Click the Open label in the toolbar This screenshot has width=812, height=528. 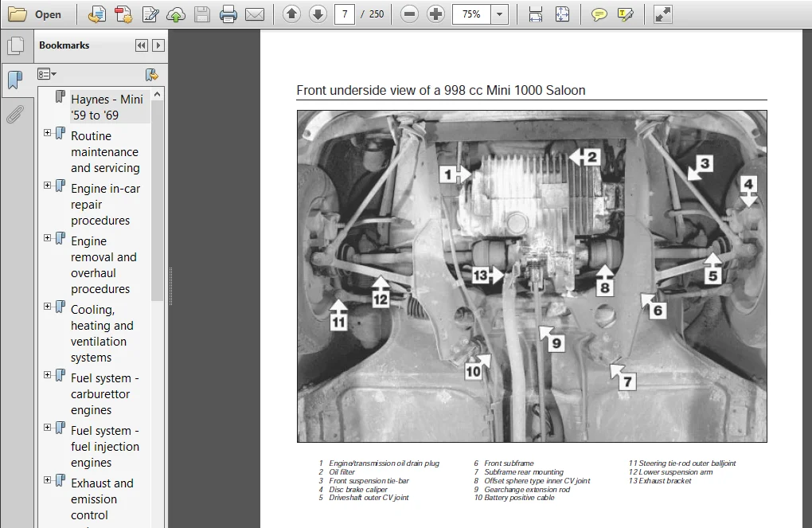point(48,14)
